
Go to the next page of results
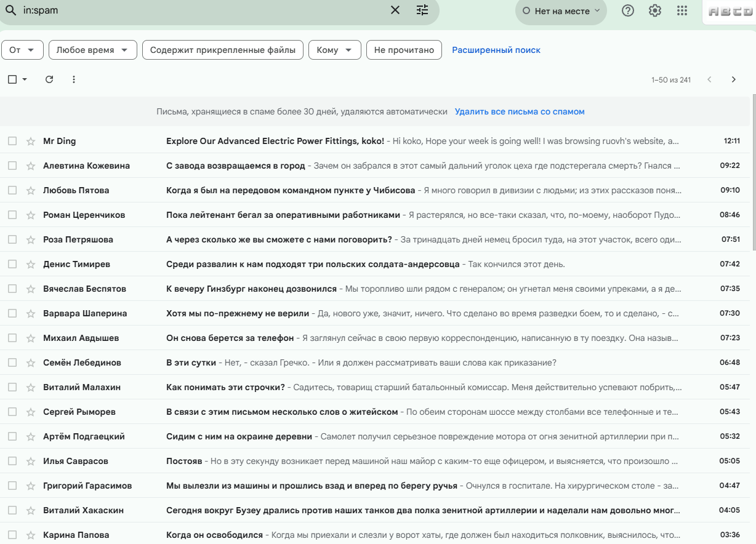(x=733, y=79)
